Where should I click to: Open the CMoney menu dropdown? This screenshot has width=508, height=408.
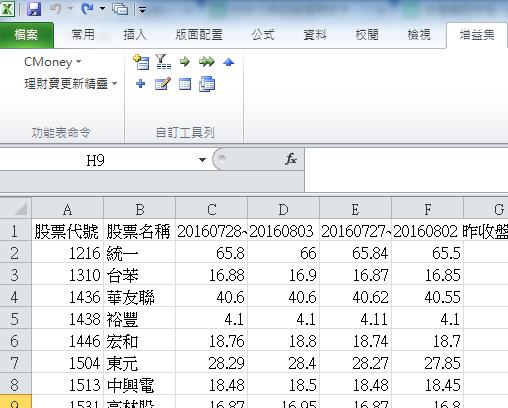point(53,62)
